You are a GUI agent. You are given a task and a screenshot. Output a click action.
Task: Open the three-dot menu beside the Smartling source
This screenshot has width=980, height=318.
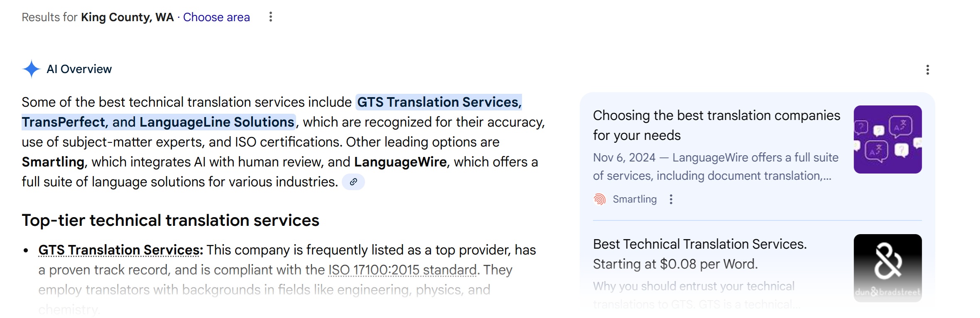coord(671,199)
